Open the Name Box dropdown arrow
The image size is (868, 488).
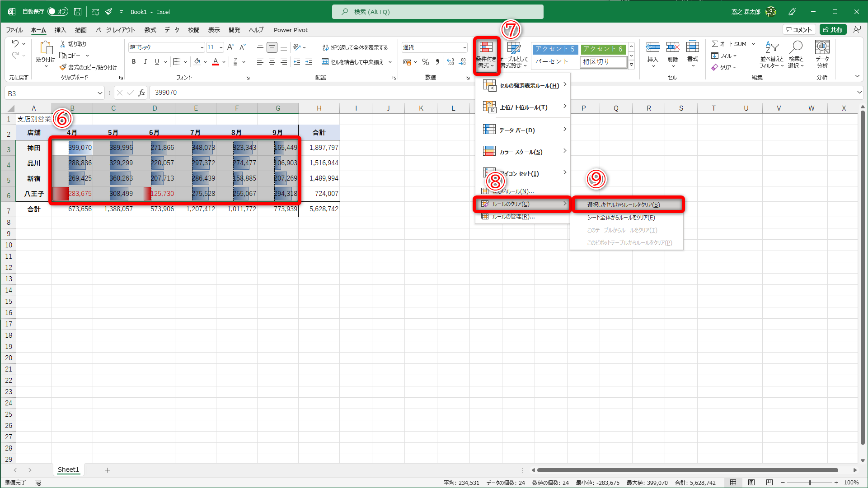pos(100,93)
